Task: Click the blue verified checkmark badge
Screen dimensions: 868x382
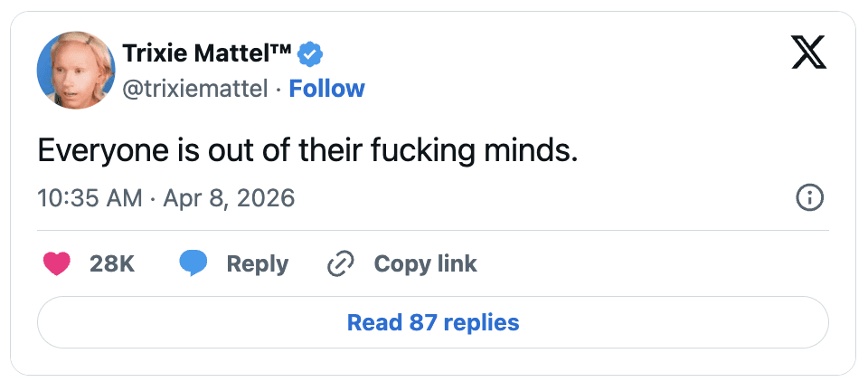Action: 311,54
